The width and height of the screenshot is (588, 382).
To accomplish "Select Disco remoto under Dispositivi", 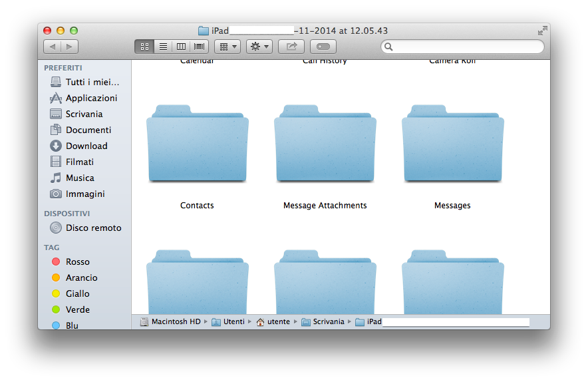I will click(86, 228).
